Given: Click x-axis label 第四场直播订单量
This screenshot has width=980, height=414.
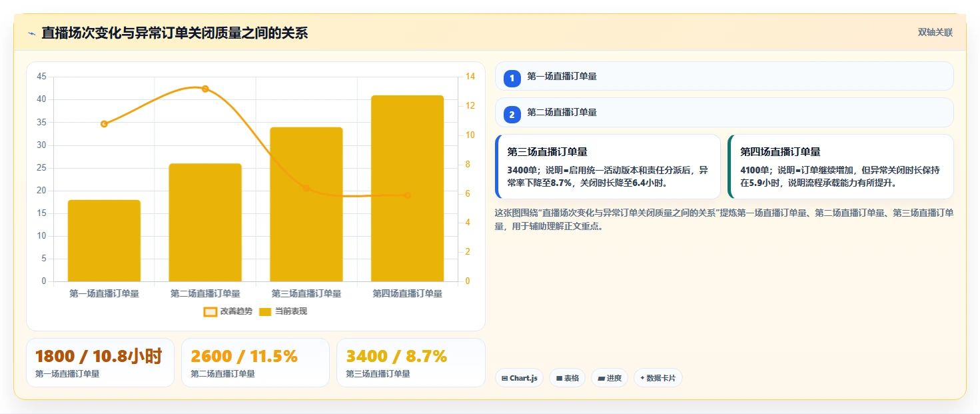Looking at the screenshot, I should click(408, 293).
